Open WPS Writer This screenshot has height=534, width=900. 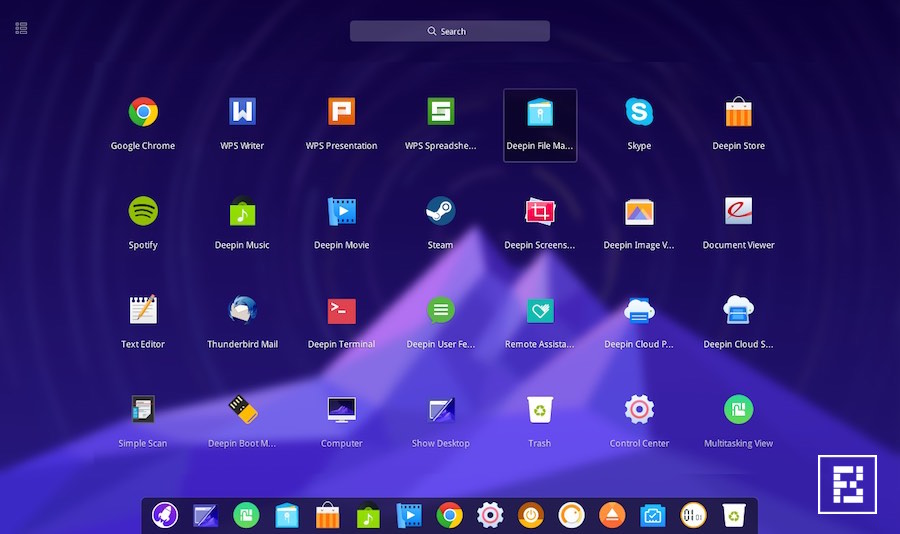[x=242, y=111]
